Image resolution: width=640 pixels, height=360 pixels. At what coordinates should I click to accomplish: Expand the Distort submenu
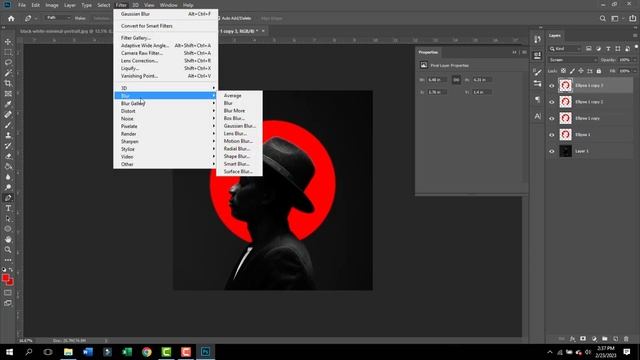click(165, 111)
